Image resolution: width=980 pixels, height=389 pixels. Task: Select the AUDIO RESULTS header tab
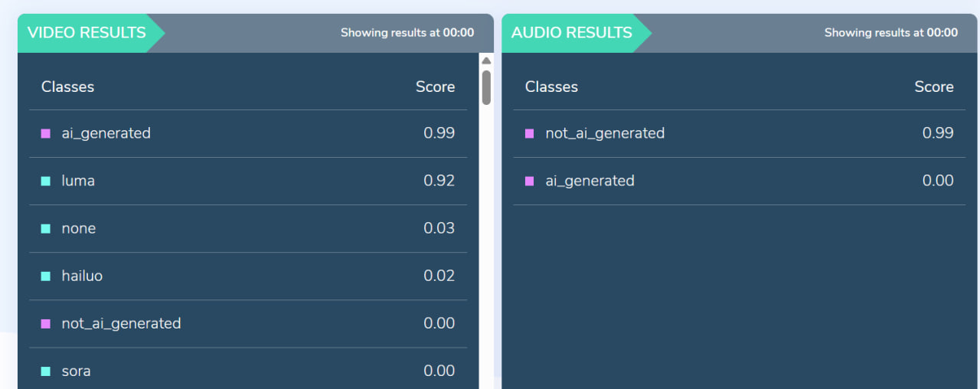572,33
